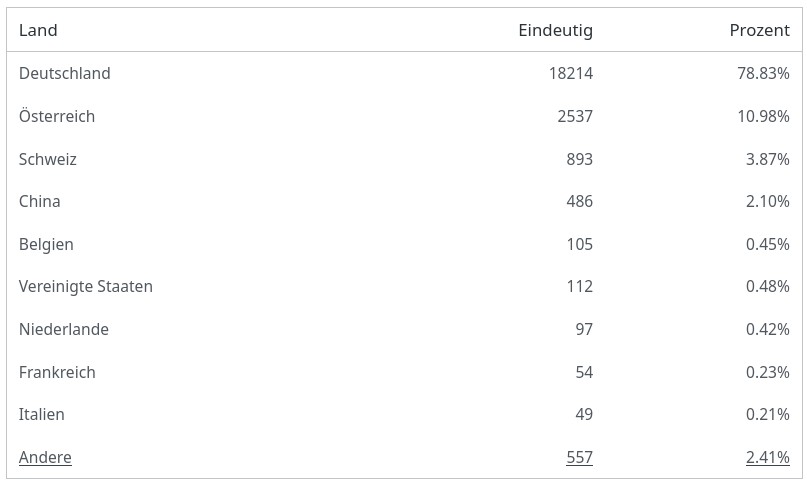This screenshot has height=485, width=807.
Task: Select the Niederlande row label
Action: 64,329
